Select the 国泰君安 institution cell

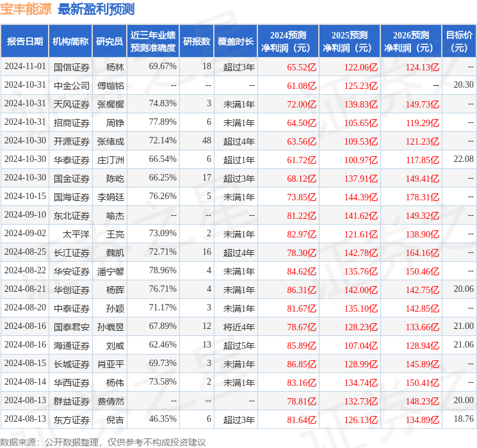[72, 327]
